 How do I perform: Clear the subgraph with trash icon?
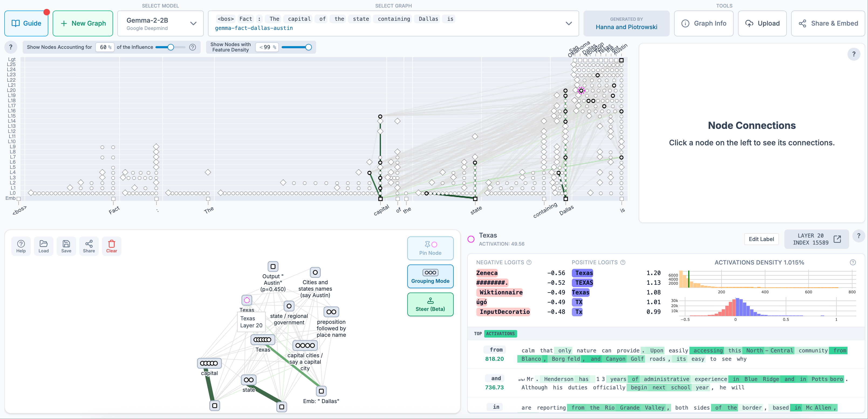[x=111, y=246]
